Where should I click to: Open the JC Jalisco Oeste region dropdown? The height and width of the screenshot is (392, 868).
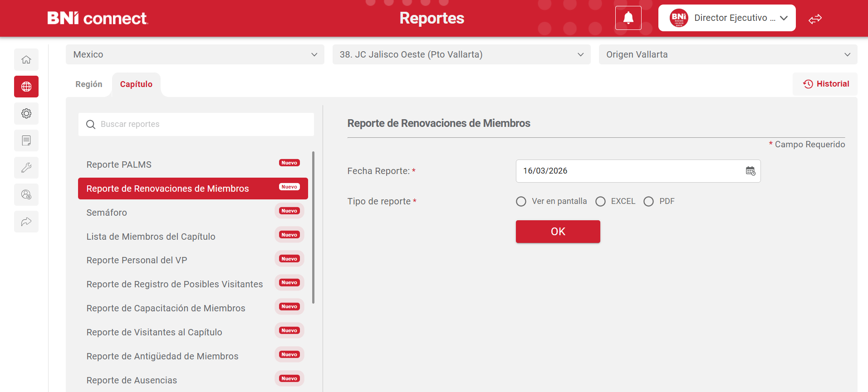461,54
